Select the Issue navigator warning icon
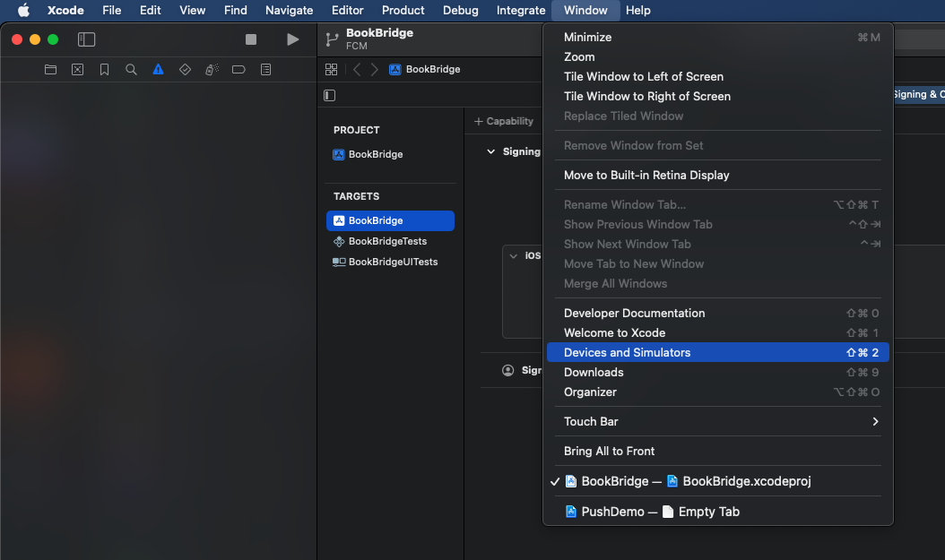Viewport: 945px width, 560px height. (x=159, y=70)
